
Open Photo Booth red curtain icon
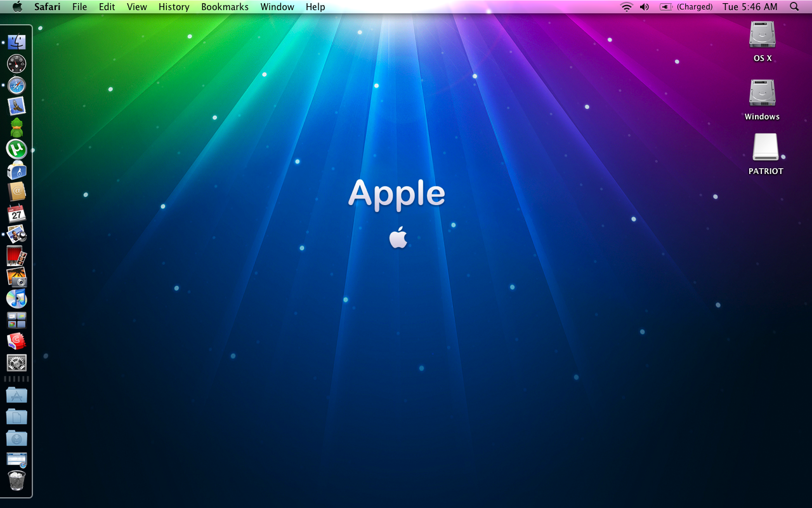tap(16, 256)
